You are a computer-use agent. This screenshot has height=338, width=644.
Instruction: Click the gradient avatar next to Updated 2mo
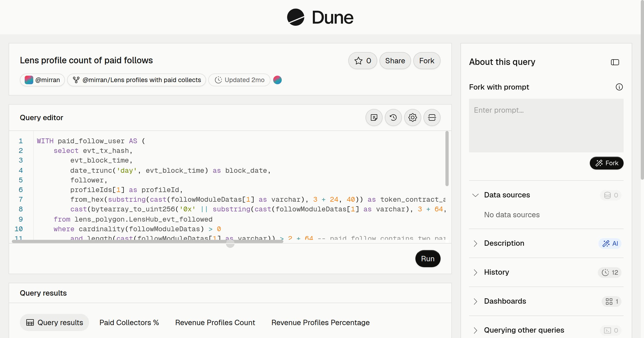pos(277,80)
